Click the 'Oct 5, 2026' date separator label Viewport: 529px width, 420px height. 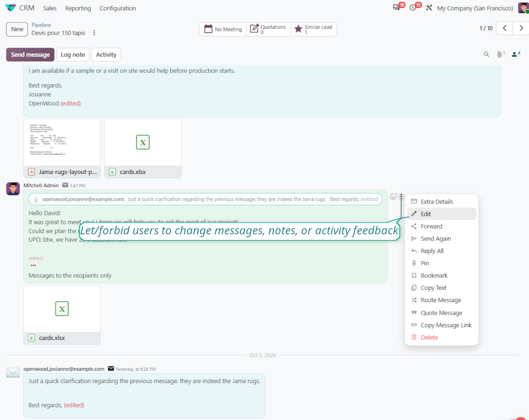coord(263,355)
